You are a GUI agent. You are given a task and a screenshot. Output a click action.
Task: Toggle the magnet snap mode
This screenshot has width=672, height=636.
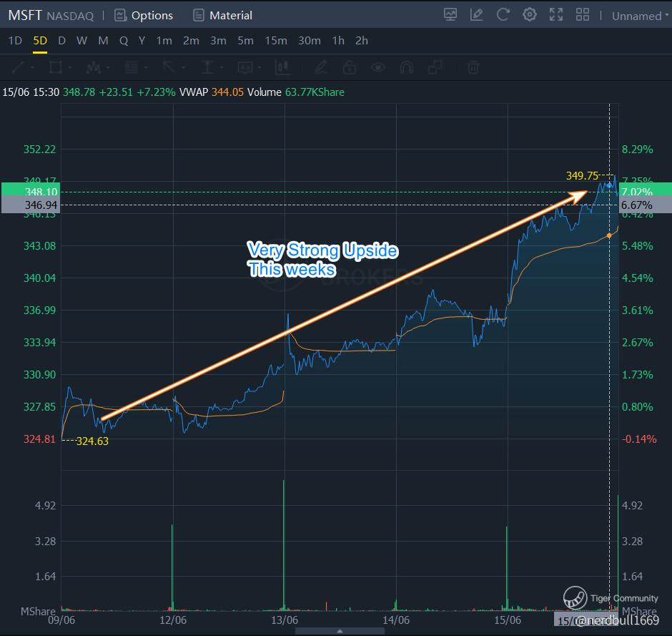pos(406,67)
